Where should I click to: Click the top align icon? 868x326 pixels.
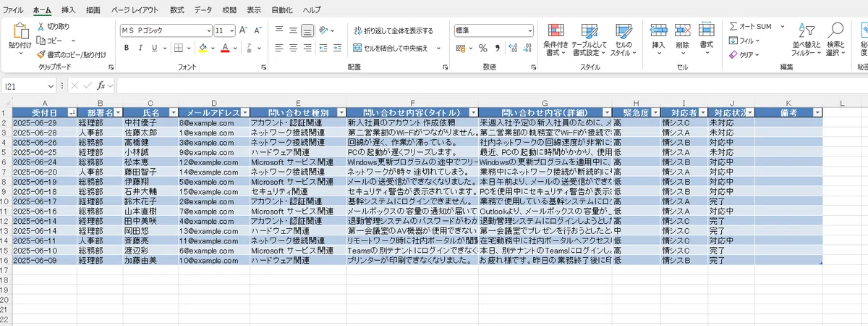[x=279, y=30]
